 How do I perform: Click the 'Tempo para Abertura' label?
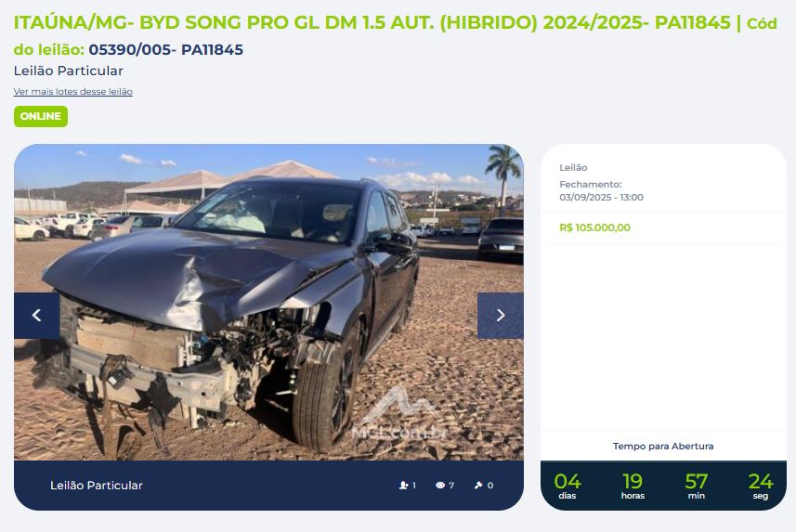point(663,447)
